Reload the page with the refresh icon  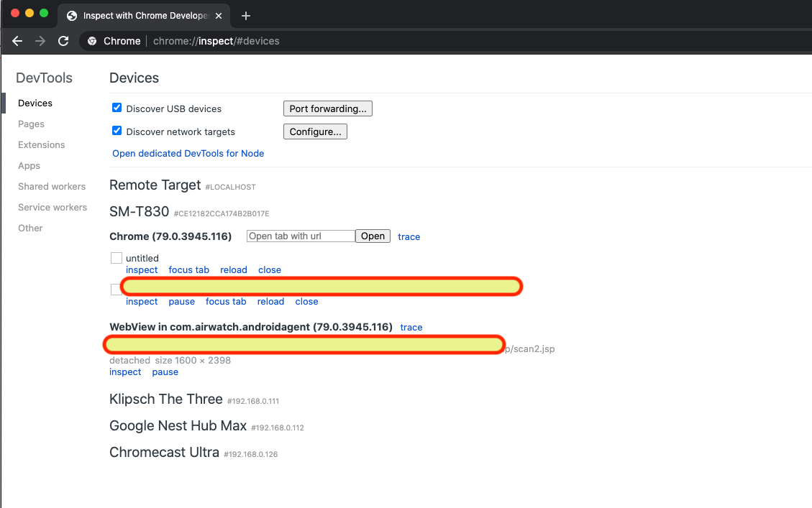coord(63,41)
